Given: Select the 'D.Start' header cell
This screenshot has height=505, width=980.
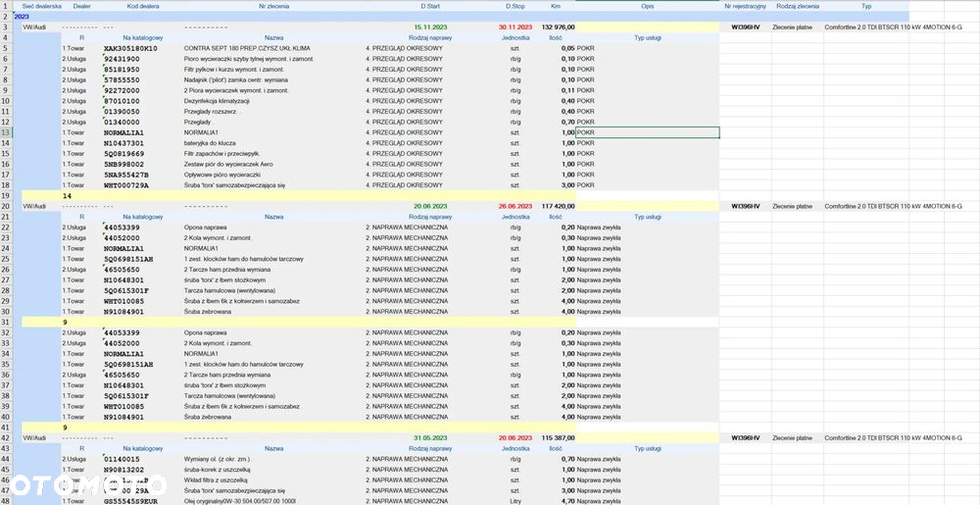Looking at the screenshot, I should [x=430, y=6].
